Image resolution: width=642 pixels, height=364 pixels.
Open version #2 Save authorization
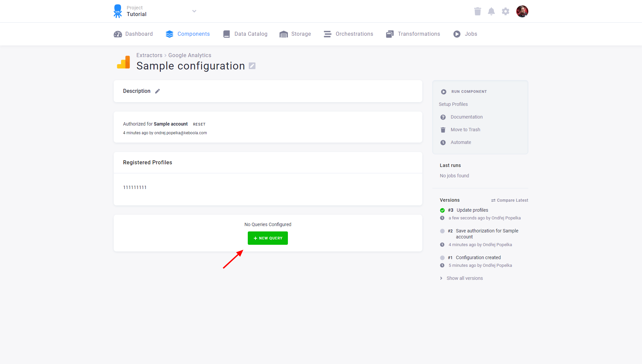coord(487,234)
